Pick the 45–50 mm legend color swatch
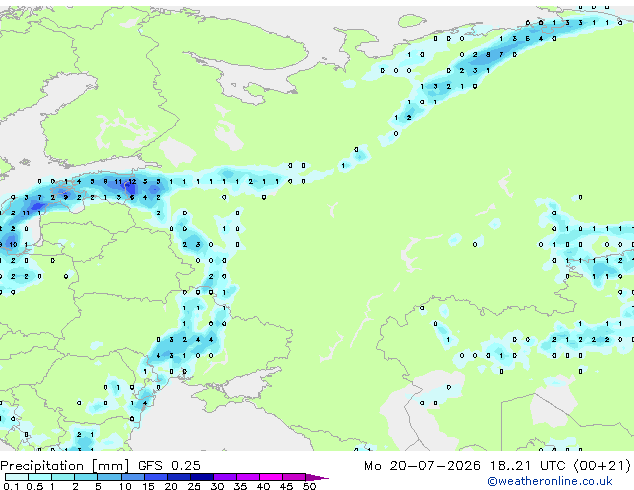 (x=294, y=477)
